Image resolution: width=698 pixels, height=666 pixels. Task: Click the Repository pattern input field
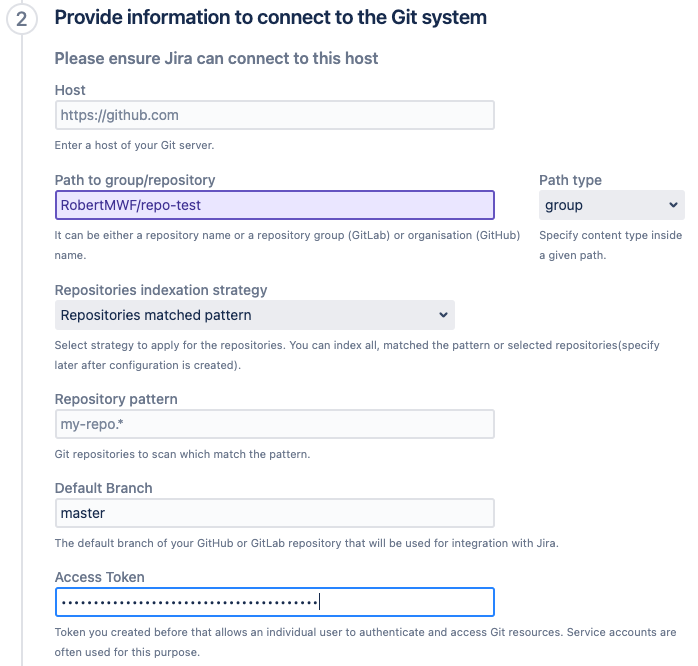click(x=274, y=424)
